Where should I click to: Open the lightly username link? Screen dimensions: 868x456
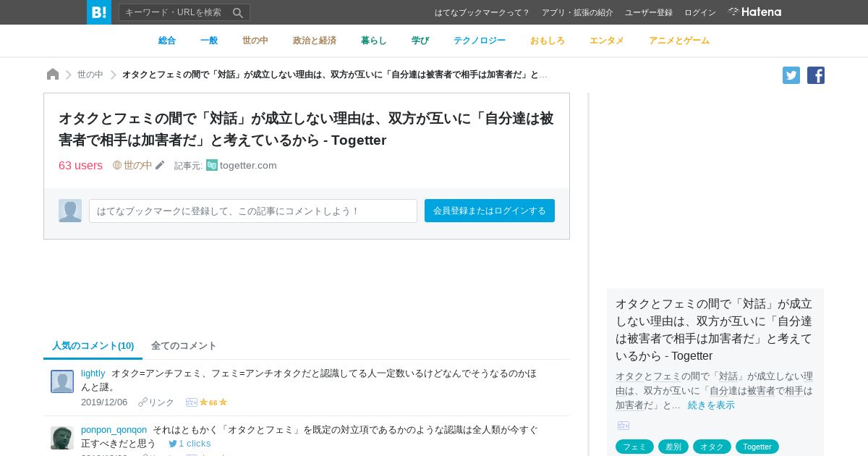(x=93, y=373)
